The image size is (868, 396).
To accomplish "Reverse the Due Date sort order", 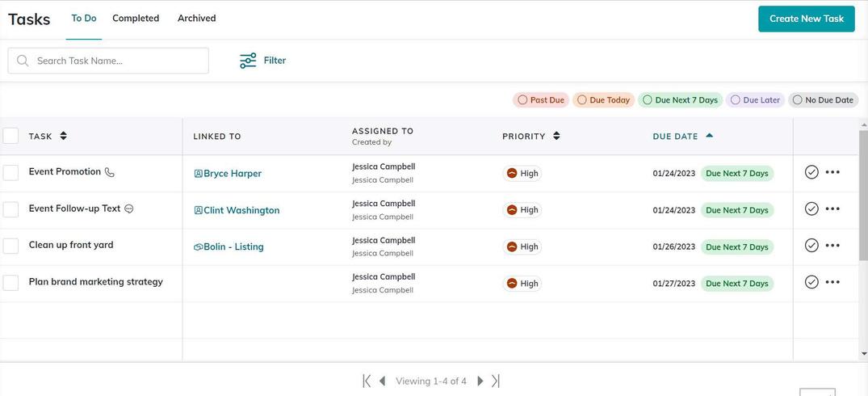I will click(709, 136).
